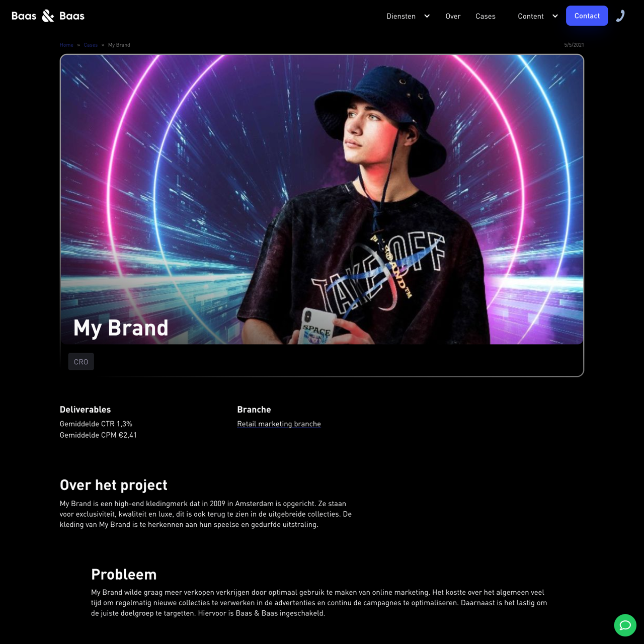Open the Retail marketing branche link
The width and height of the screenshot is (644, 644).
click(x=279, y=424)
